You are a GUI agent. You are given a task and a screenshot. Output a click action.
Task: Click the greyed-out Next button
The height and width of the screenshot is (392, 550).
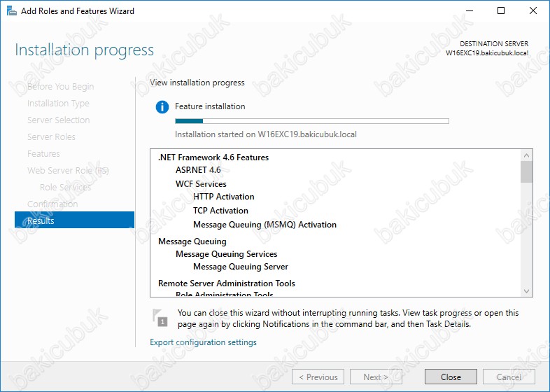376,377
